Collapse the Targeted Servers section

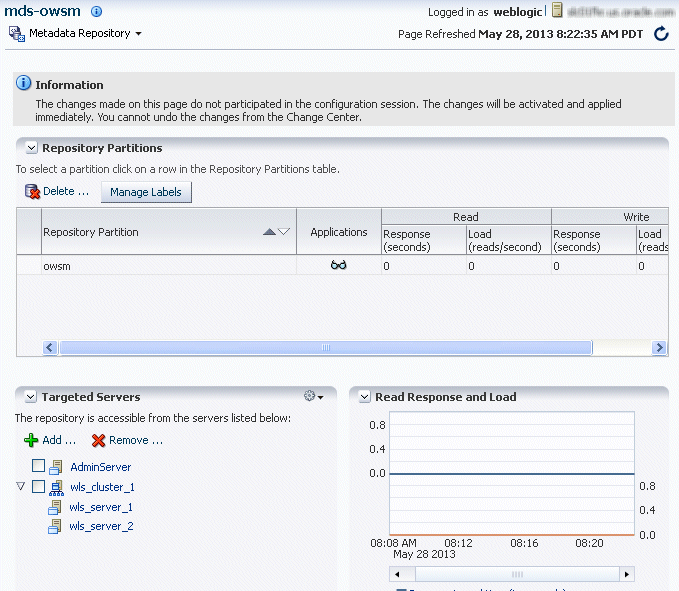[31, 397]
